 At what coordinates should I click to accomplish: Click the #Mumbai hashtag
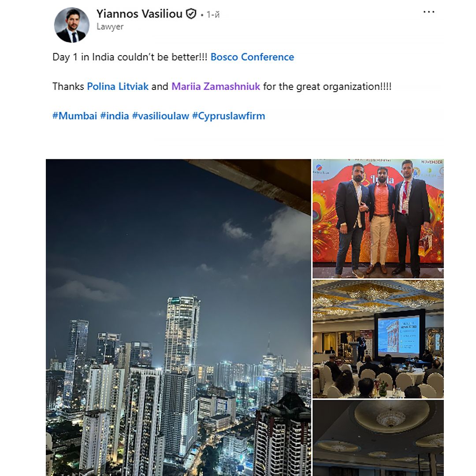(74, 116)
